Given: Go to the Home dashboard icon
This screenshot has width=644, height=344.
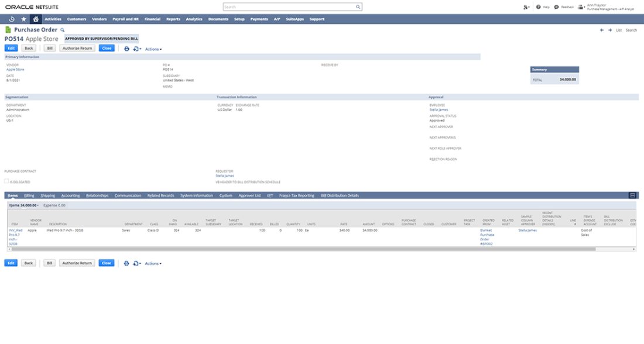Looking at the screenshot, I should click(x=36, y=19).
